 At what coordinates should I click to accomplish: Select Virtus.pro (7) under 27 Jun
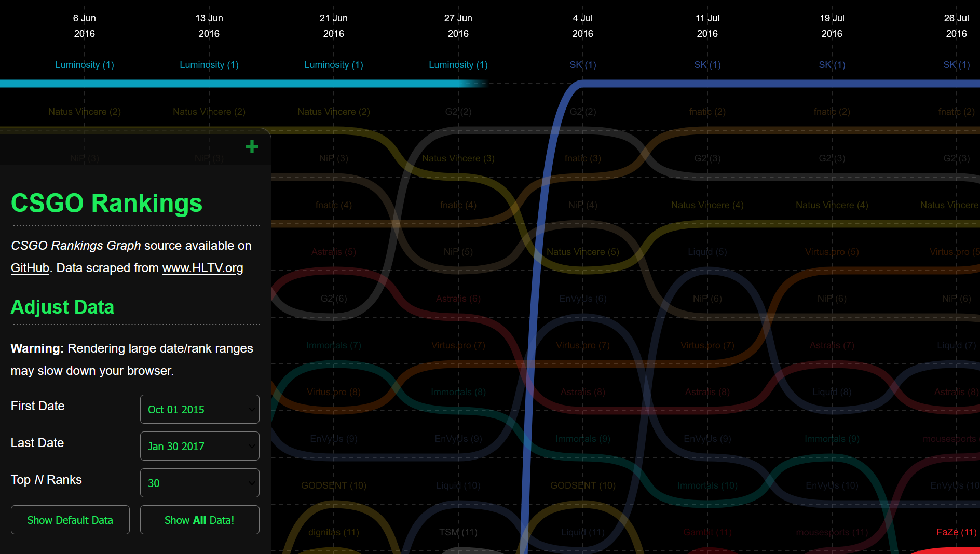[458, 345]
